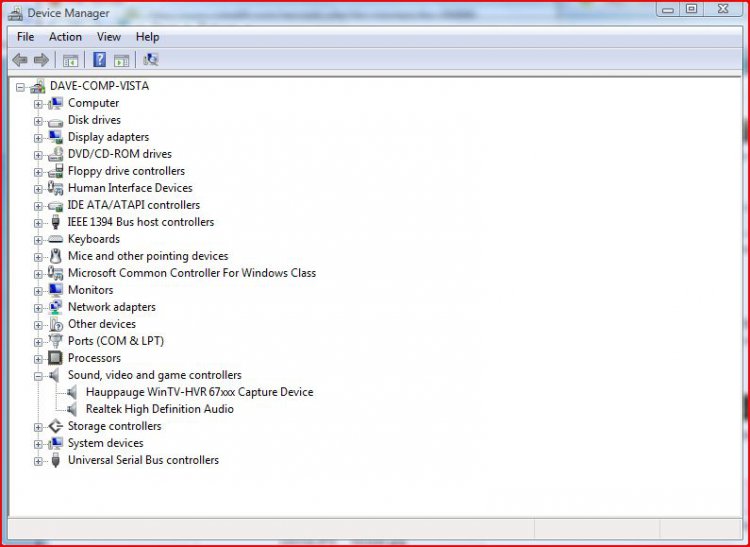Select Universal Serial Bus controllers entry

(143, 460)
